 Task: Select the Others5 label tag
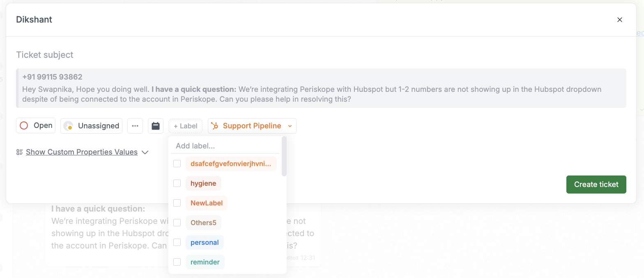(x=203, y=223)
